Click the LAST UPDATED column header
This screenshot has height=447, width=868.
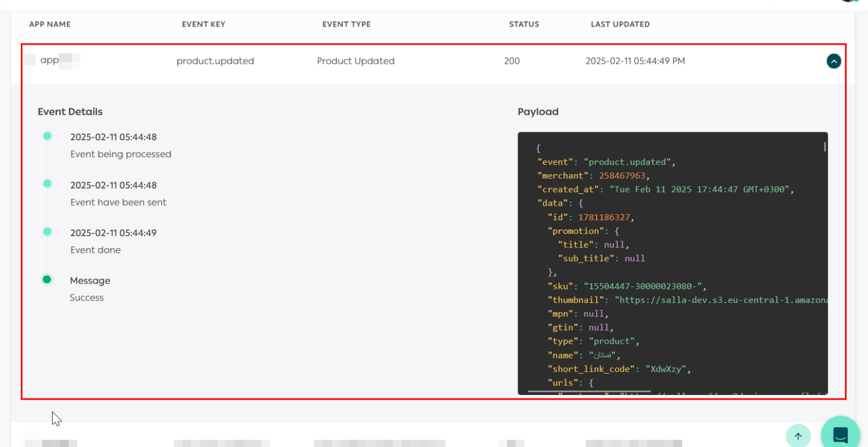620,24
